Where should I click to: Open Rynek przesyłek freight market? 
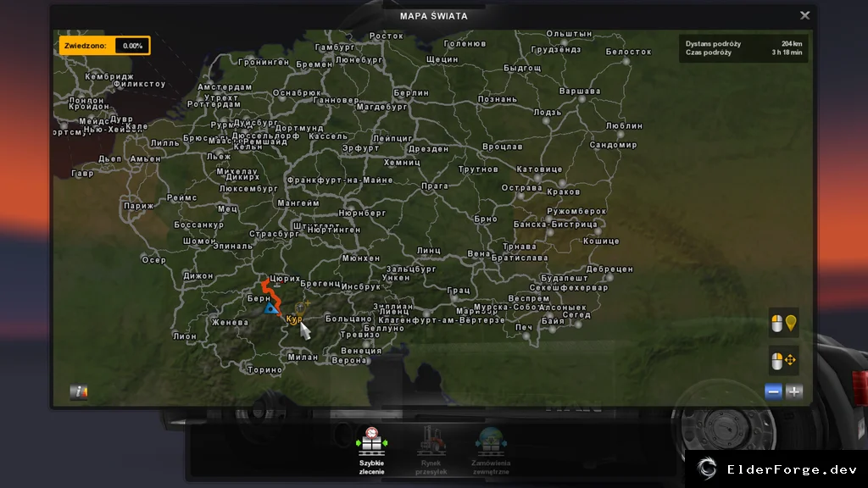[x=431, y=451]
